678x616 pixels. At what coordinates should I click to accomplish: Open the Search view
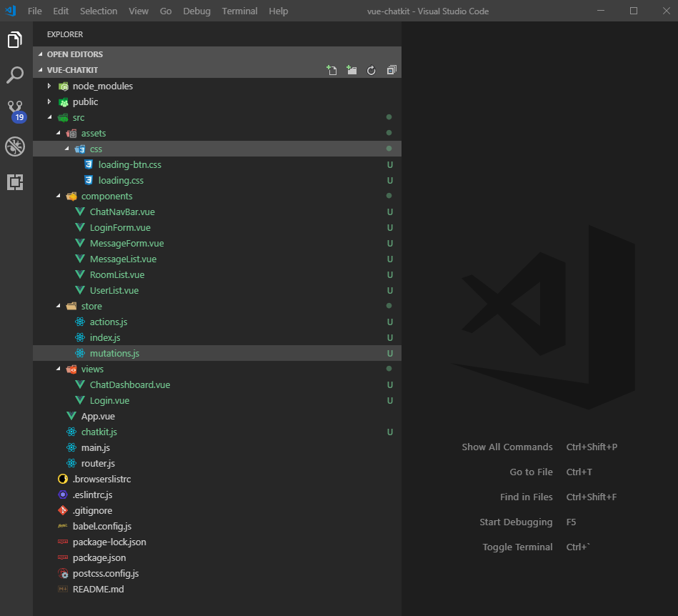pyautogui.click(x=16, y=74)
